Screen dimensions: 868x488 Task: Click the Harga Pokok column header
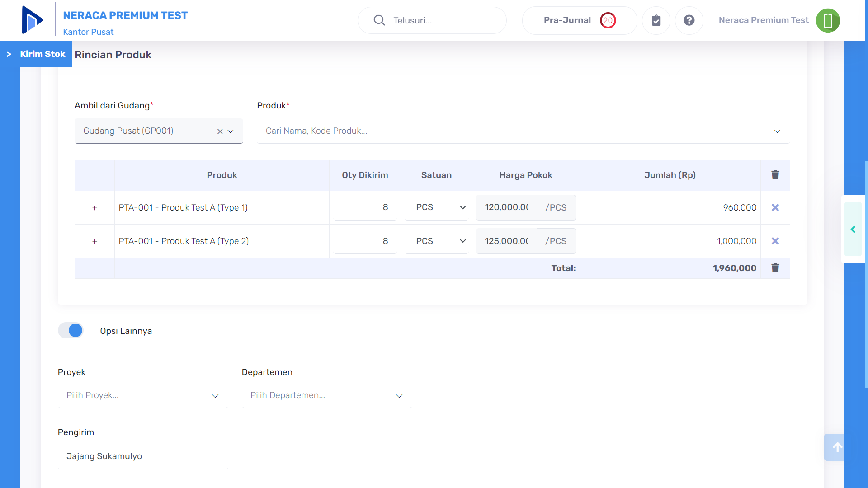[526, 175]
